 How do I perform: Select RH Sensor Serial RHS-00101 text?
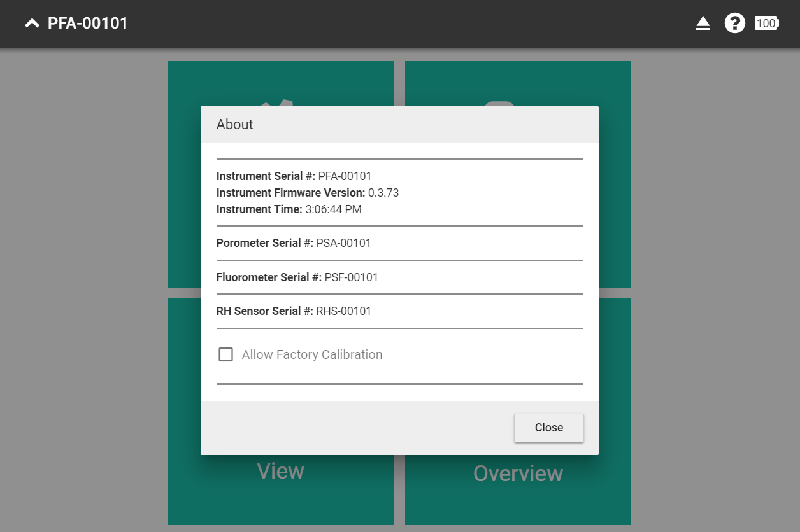(x=343, y=311)
